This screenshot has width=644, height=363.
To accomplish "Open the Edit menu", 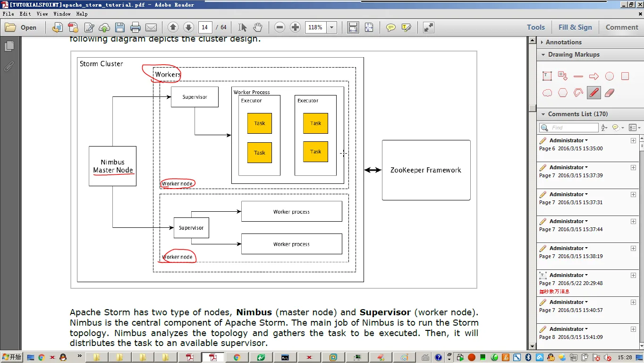I will [x=25, y=14].
